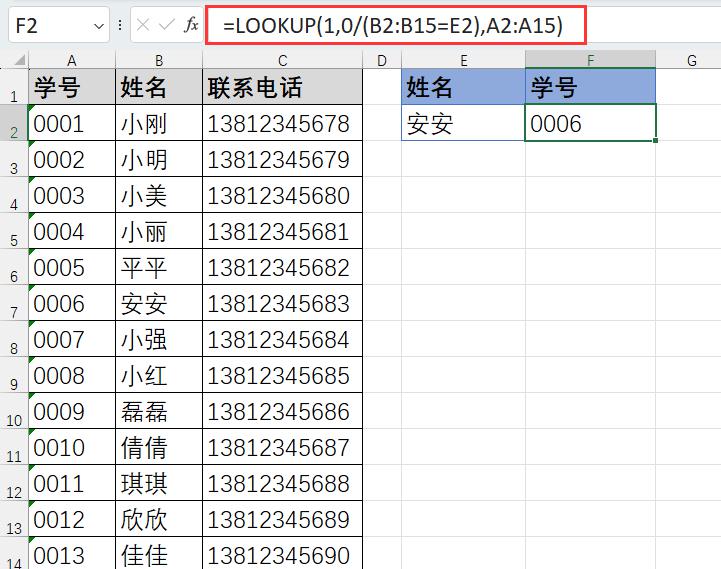721x569 pixels.
Task: Click cell C11 with 13812345687
Action: coord(282,447)
